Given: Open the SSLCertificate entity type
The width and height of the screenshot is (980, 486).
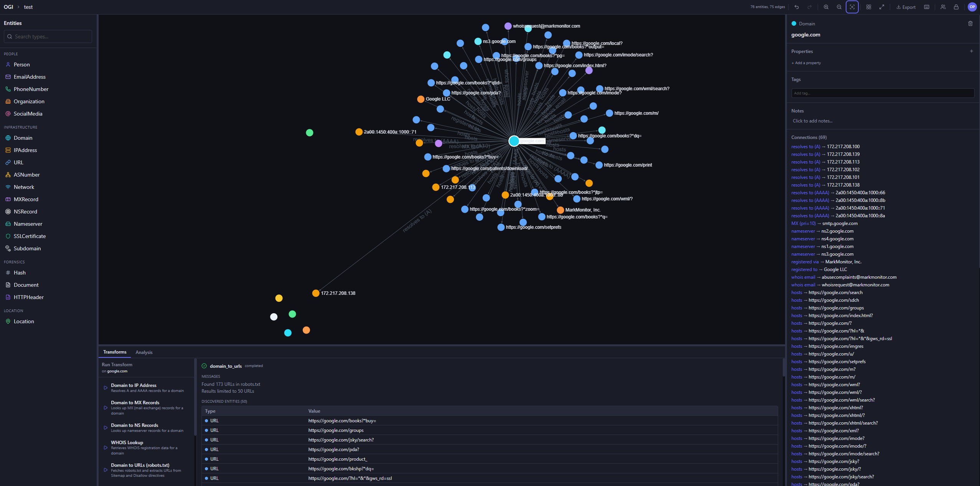Looking at the screenshot, I should pyautogui.click(x=30, y=236).
